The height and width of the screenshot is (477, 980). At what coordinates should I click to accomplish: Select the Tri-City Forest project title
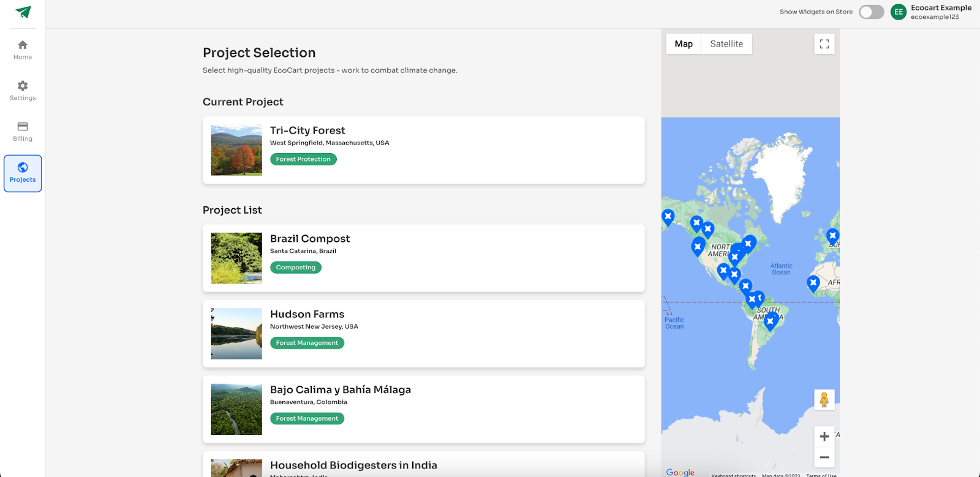tap(307, 130)
